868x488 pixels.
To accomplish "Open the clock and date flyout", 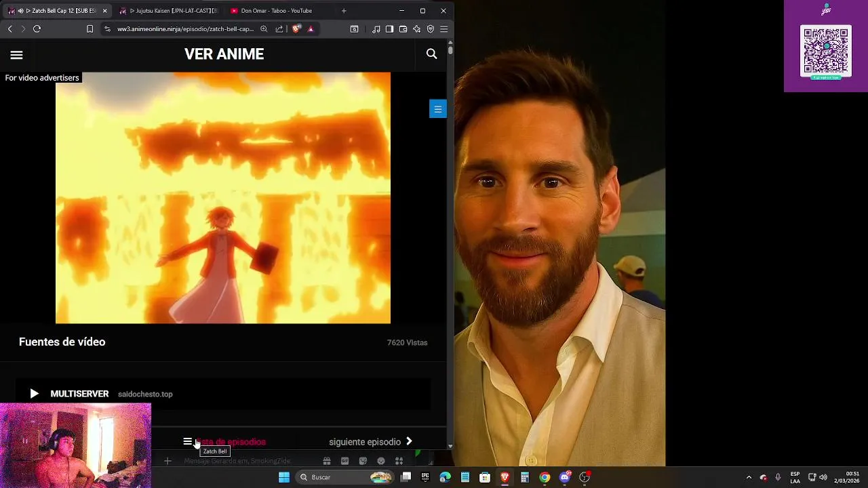I will tap(846, 477).
